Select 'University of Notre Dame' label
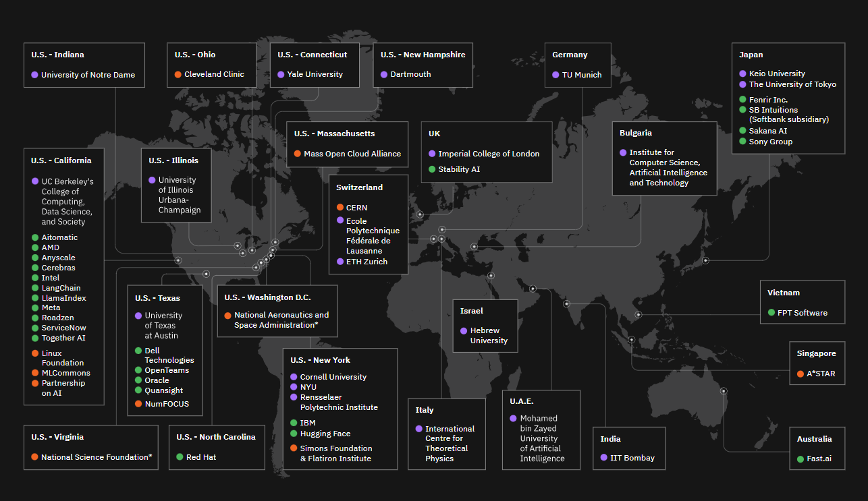The image size is (868, 501). (88, 75)
